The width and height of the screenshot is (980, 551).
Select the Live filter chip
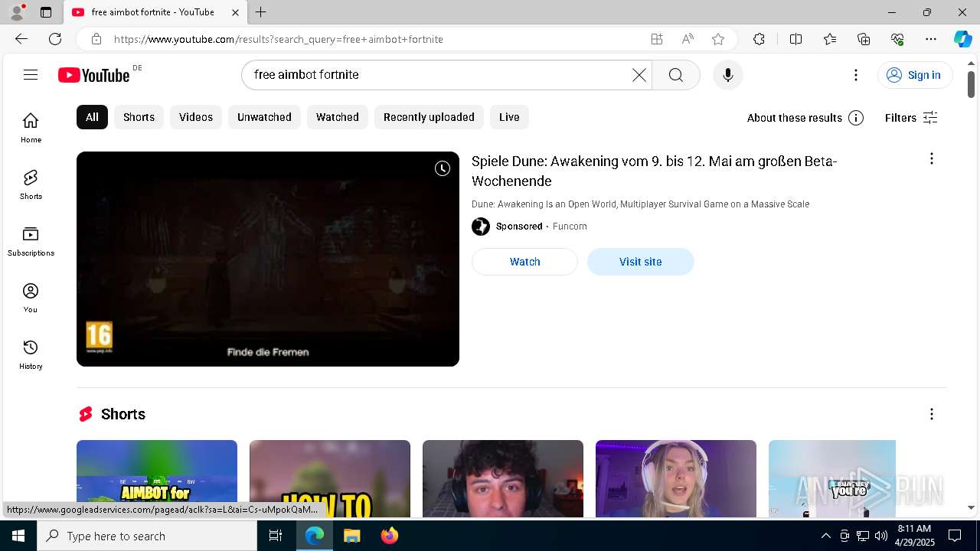click(x=509, y=117)
